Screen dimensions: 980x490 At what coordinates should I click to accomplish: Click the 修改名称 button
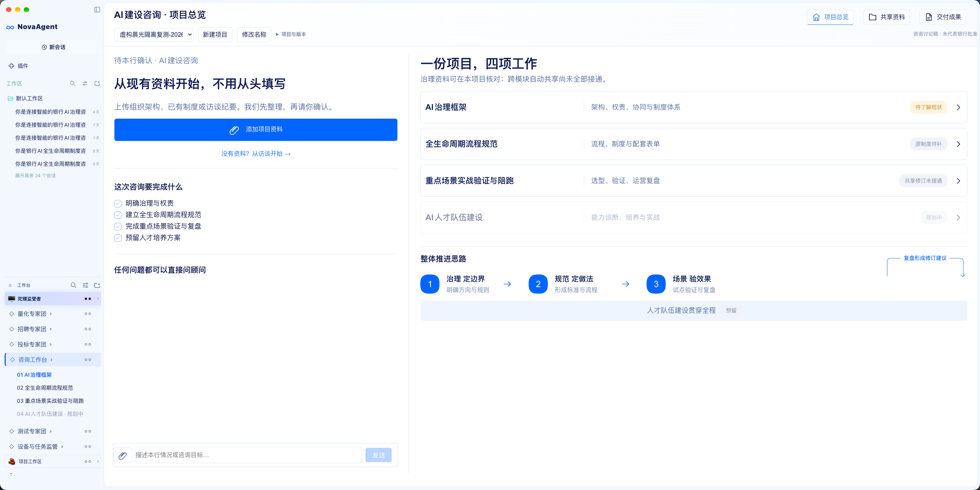(x=254, y=34)
